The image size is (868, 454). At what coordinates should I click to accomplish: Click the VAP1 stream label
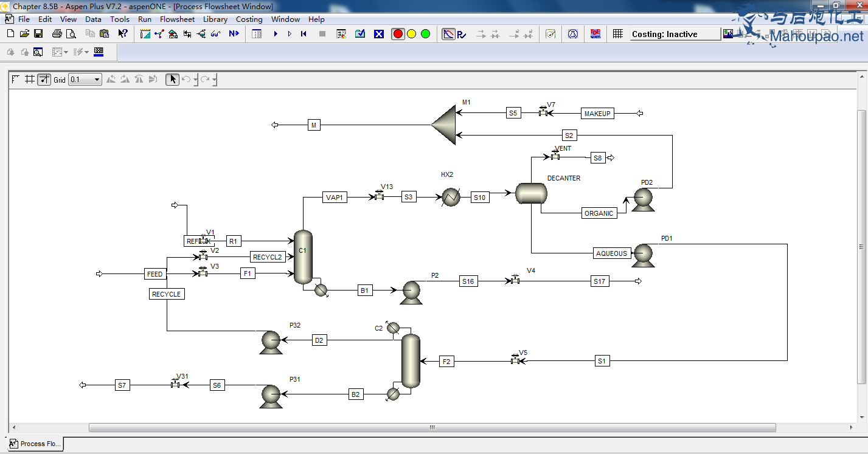tap(335, 198)
